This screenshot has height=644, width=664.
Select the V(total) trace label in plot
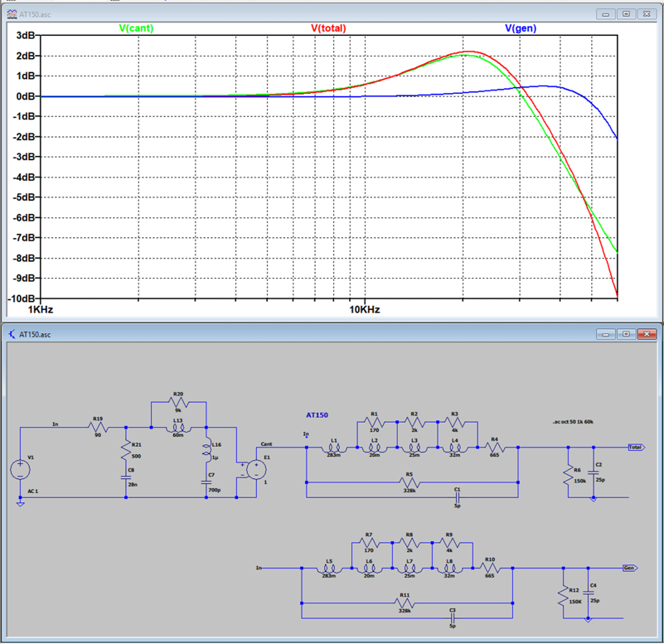tap(328, 28)
